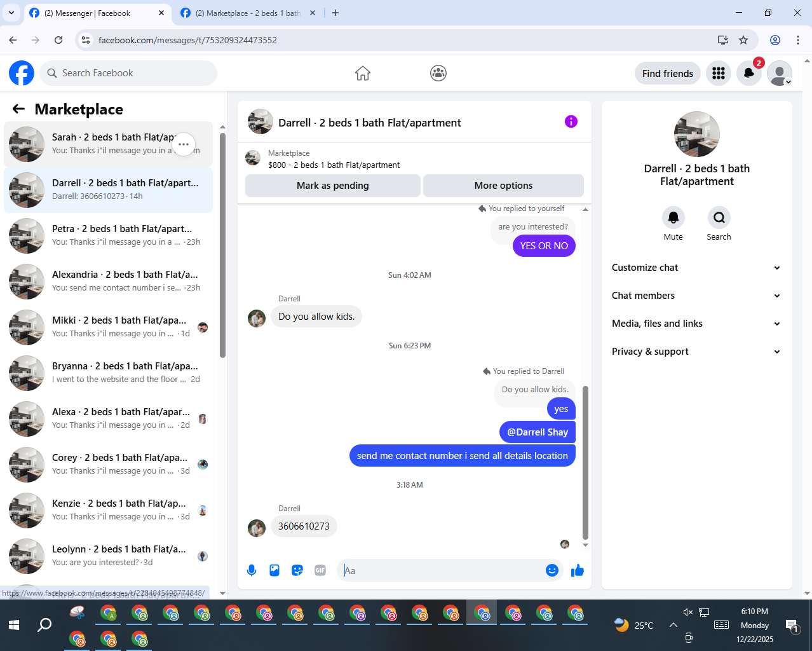Open the account profile avatar menu
The image size is (812, 651).
click(780, 73)
